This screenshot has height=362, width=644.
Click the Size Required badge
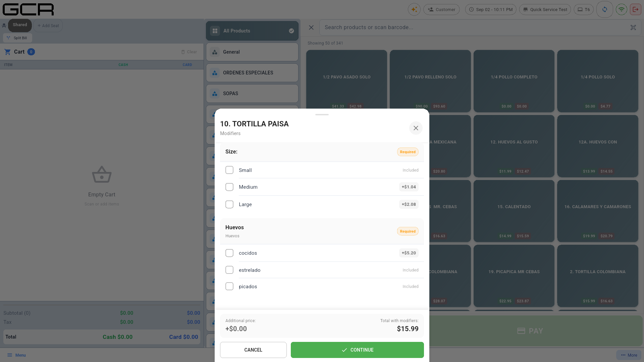(408, 152)
